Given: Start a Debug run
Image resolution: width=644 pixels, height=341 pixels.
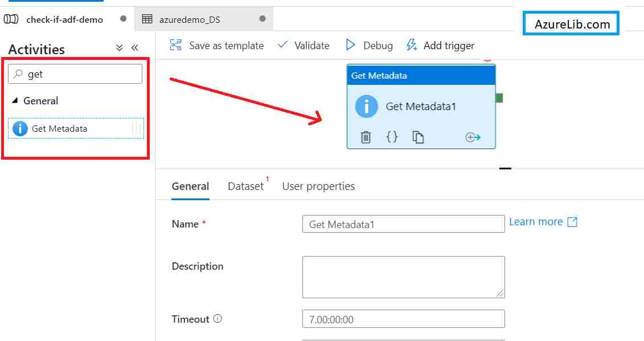Looking at the screenshot, I should coord(378,46).
